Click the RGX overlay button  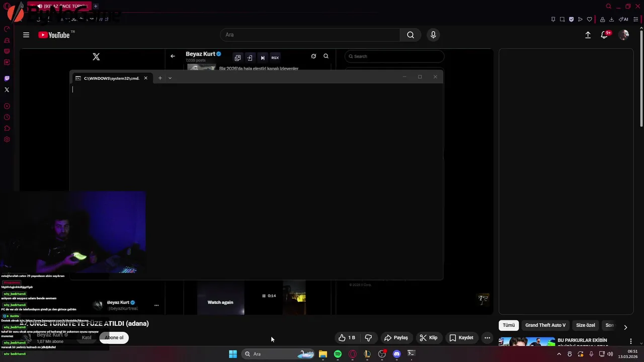tap(275, 57)
